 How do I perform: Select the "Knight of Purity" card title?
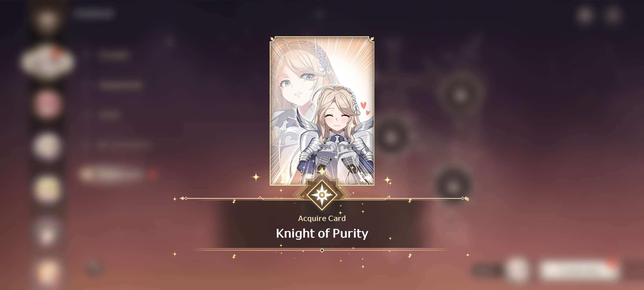[322, 233]
